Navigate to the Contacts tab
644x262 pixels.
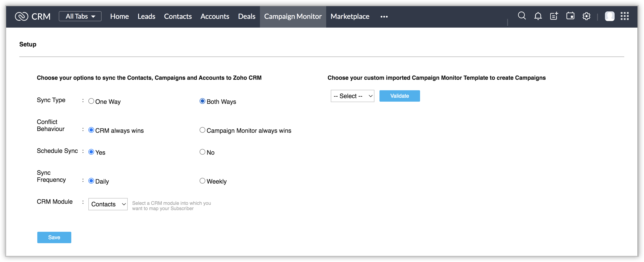point(178,16)
